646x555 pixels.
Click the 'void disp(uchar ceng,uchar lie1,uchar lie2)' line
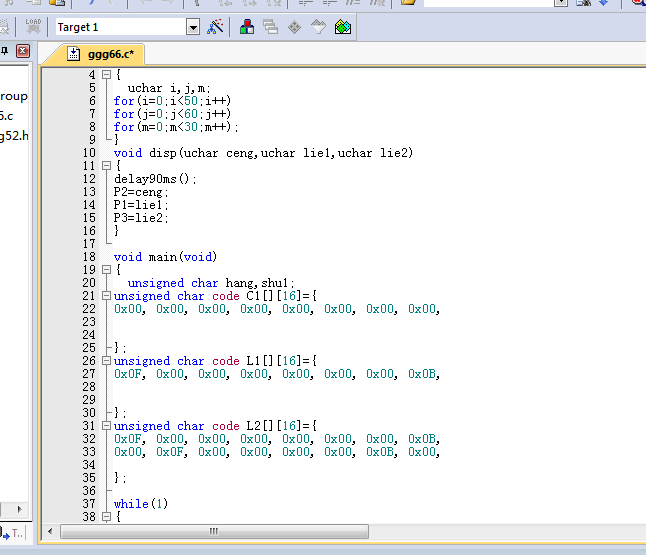[263, 153]
